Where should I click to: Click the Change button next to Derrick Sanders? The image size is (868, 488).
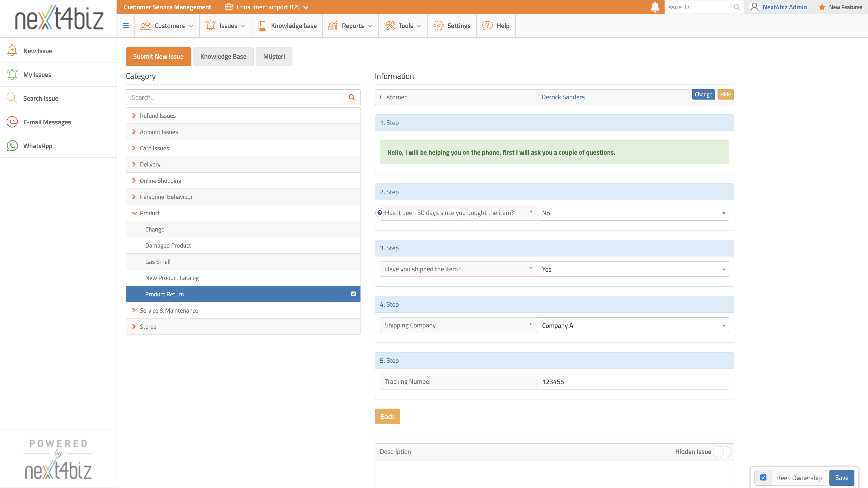(x=703, y=94)
